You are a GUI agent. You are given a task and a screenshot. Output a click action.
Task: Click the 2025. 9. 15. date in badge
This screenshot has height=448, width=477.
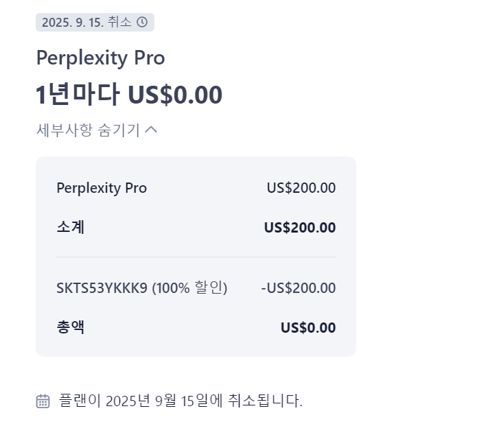click(x=73, y=23)
